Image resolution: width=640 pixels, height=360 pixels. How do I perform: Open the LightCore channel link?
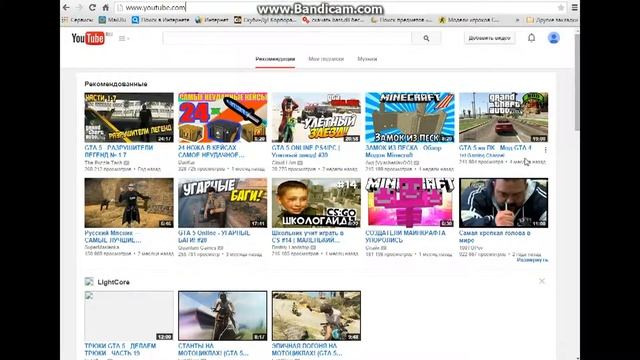[113, 282]
